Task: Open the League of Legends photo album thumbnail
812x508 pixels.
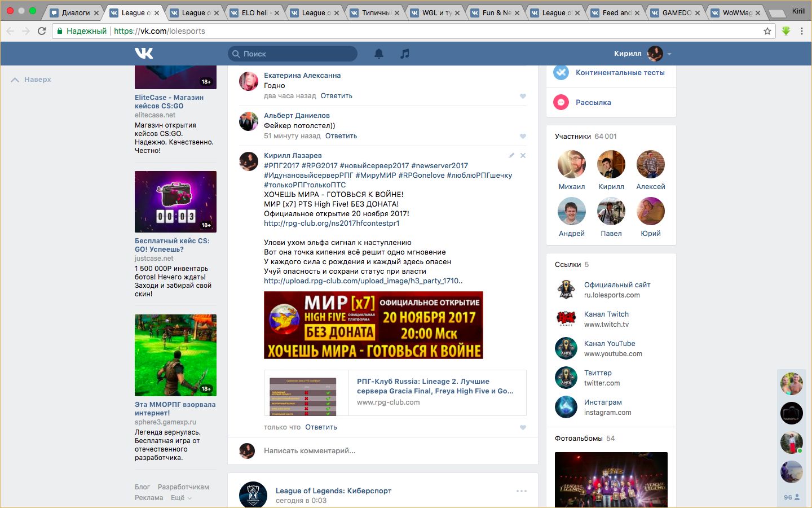Action: pos(611,480)
